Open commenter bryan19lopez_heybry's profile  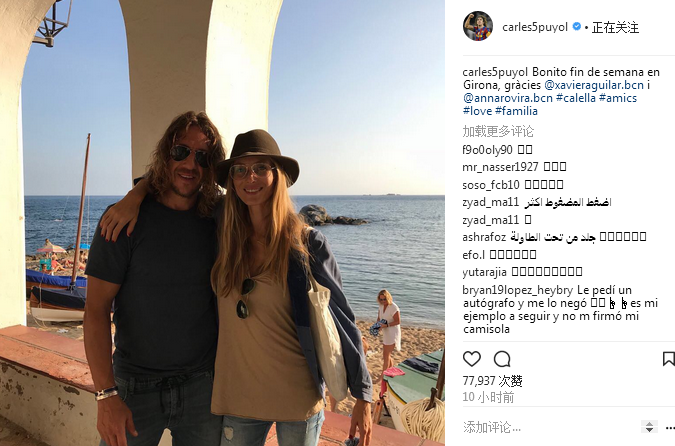[x=517, y=290]
